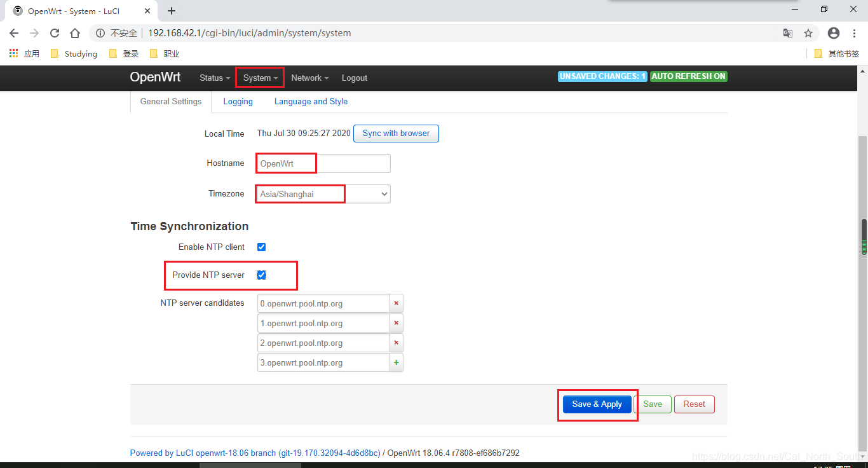
Task: Close the OpenWrt LuCI tab
Action: pyautogui.click(x=147, y=11)
